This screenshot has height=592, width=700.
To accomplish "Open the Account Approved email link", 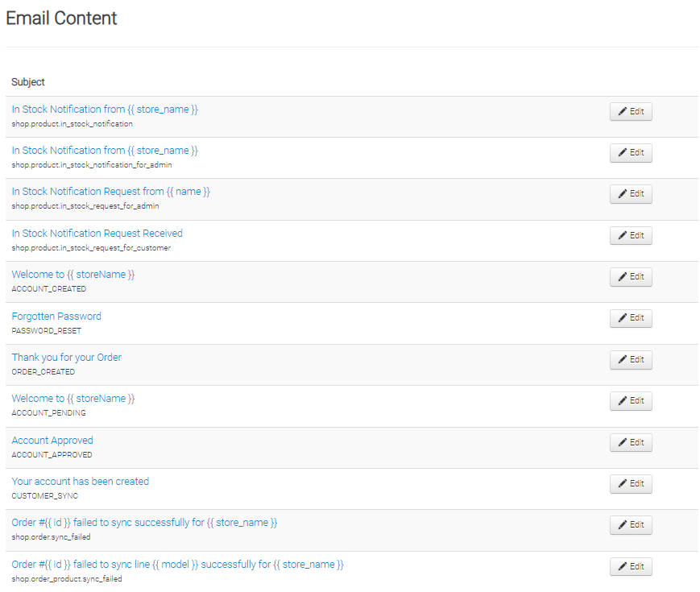I will (52, 441).
